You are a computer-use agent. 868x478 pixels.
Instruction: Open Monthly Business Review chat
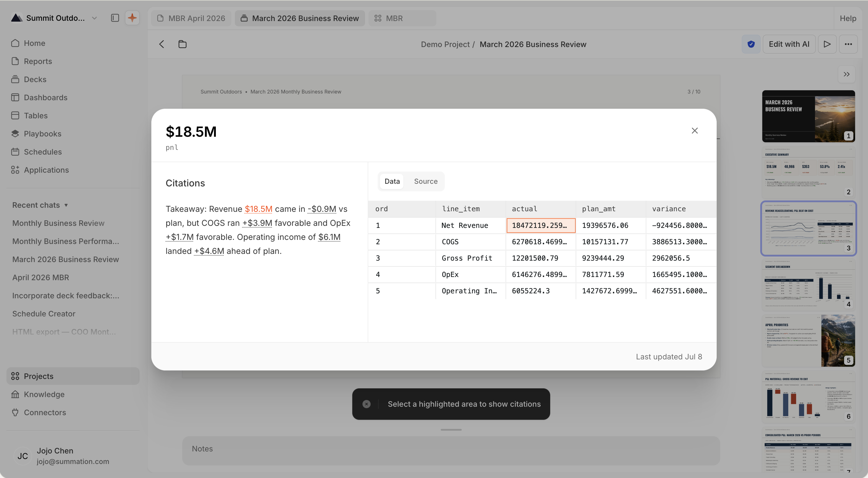[x=58, y=223]
